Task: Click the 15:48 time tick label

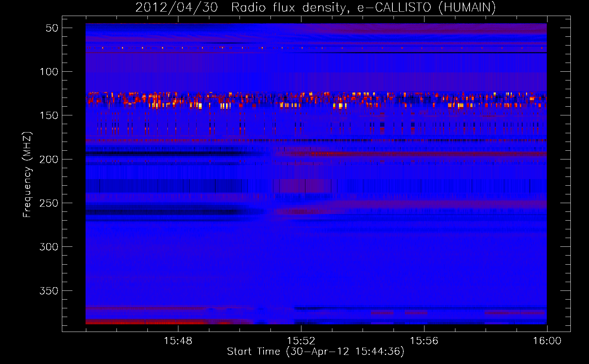Action: (x=178, y=341)
